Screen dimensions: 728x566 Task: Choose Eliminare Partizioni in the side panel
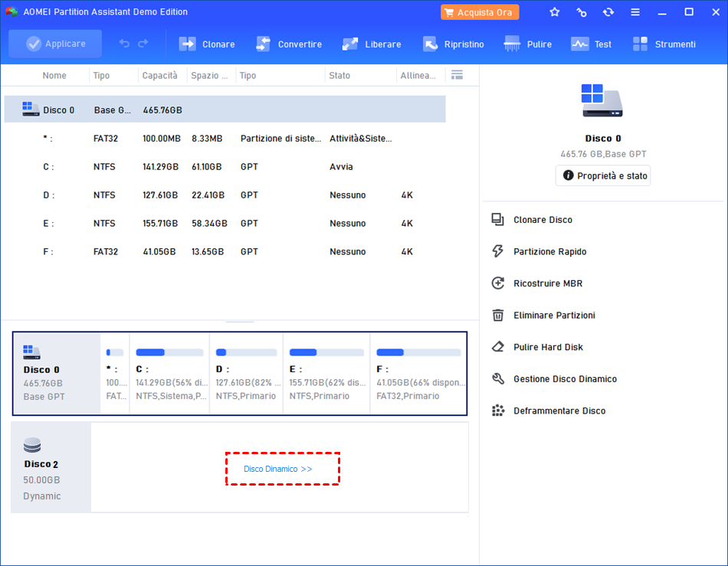click(x=554, y=316)
